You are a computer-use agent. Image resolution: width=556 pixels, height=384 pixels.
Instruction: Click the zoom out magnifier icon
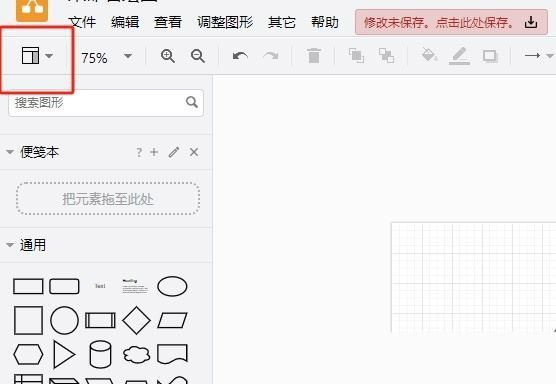click(x=198, y=56)
